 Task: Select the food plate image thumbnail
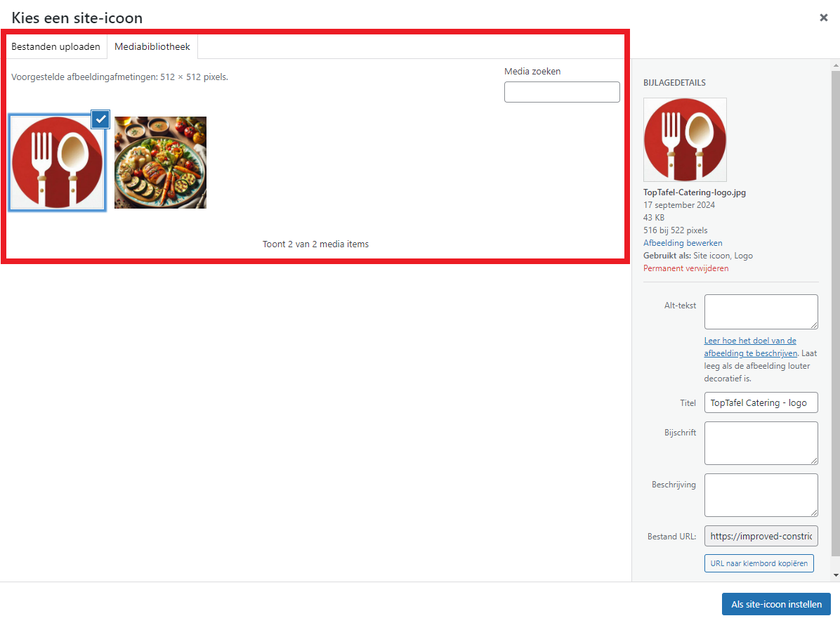[160, 162]
